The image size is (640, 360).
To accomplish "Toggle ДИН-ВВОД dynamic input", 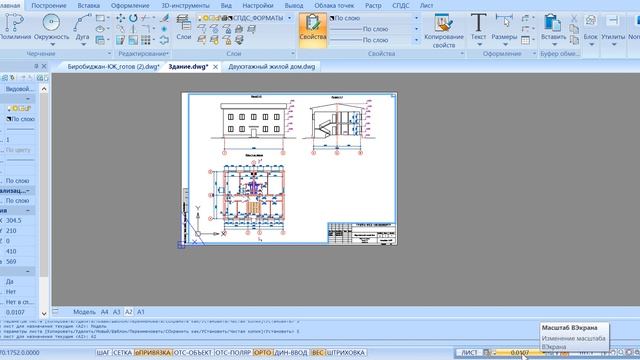I will click(x=291, y=353).
